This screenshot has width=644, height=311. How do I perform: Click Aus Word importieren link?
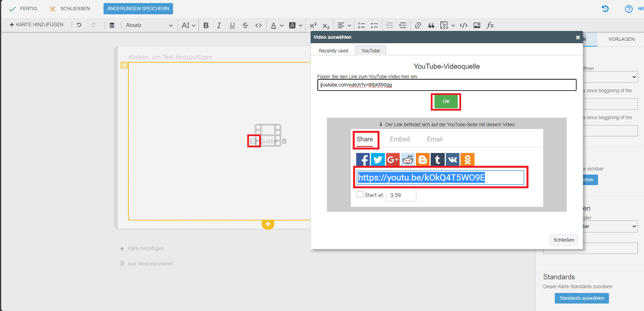pyautogui.click(x=146, y=264)
